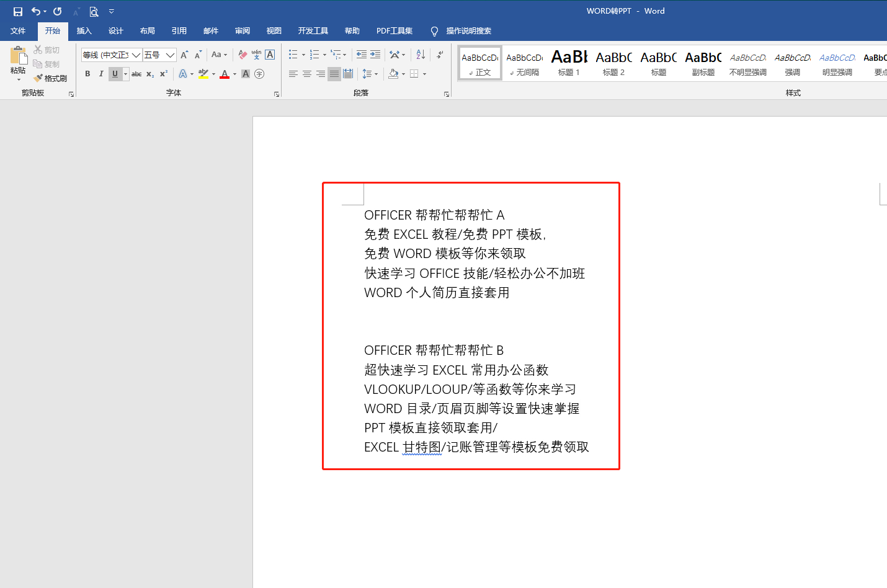Image resolution: width=887 pixels, height=588 pixels.
Task: Apply the character border icon
Action: click(270, 55)
